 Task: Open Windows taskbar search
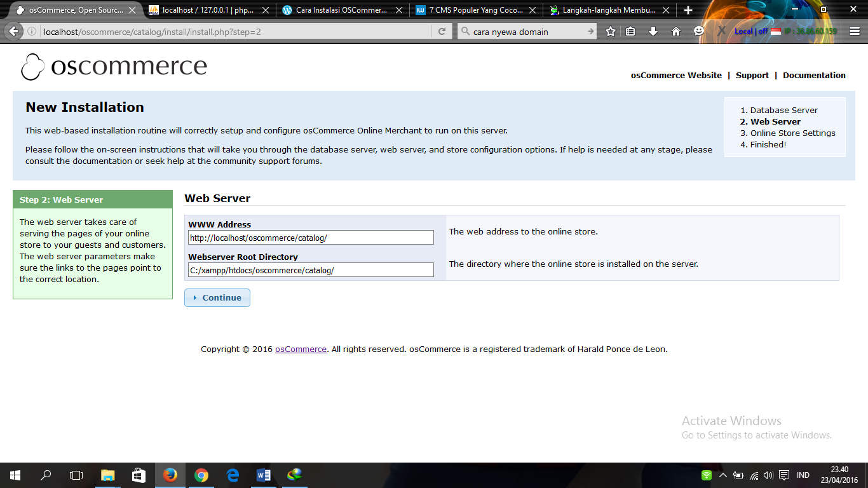pyautogui.click(x=46, y=475)
